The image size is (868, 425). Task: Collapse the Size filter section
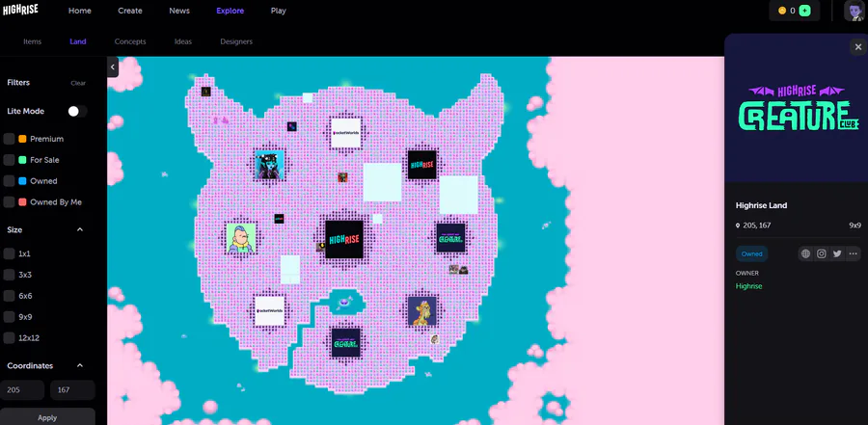80,229
